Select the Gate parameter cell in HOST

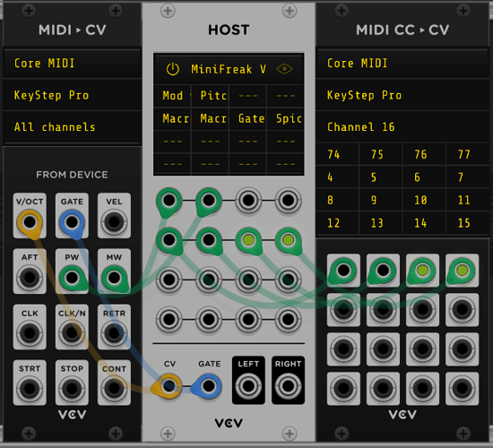[248, 118]
